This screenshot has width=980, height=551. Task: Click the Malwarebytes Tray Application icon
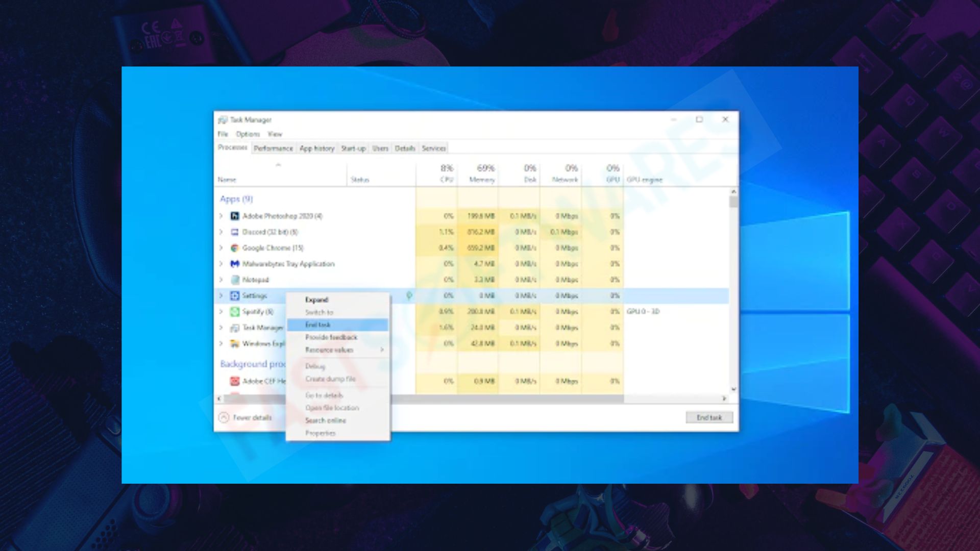coord(235,264)
